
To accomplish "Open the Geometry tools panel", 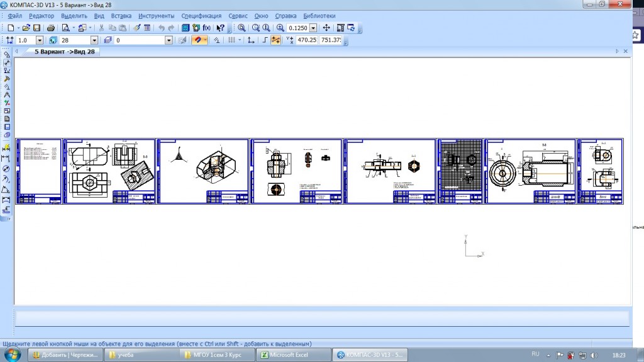I will pos(6,54).
